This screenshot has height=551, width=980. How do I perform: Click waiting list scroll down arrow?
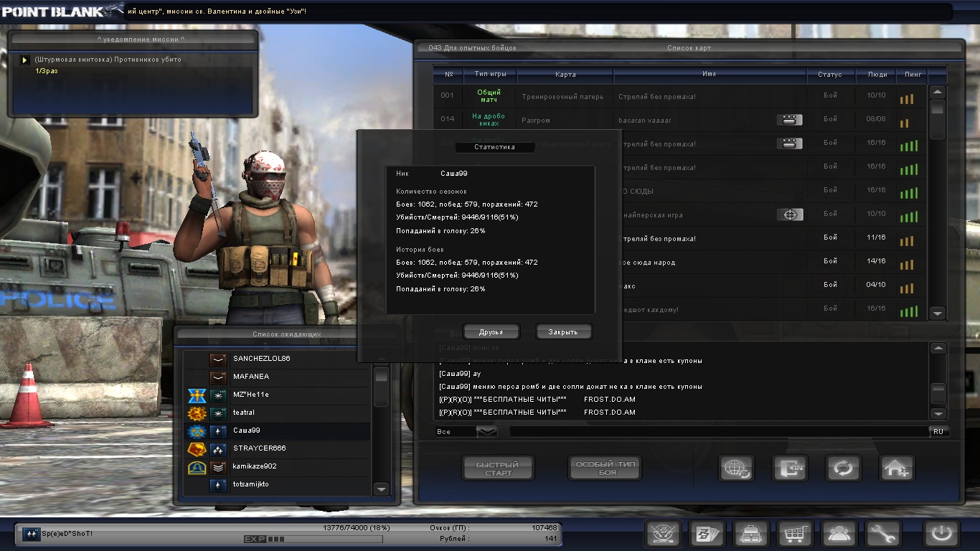(x=382, y=489)
